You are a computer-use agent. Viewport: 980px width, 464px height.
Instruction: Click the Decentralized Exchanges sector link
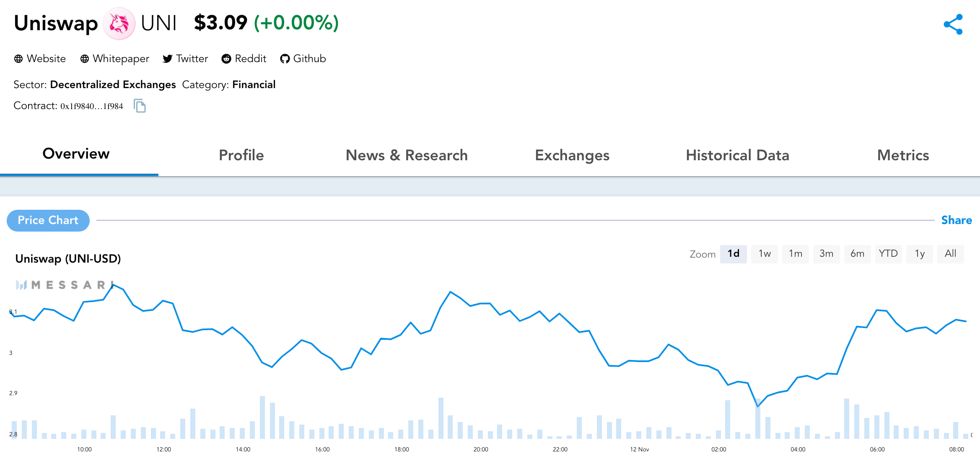[x=113, y=85]
